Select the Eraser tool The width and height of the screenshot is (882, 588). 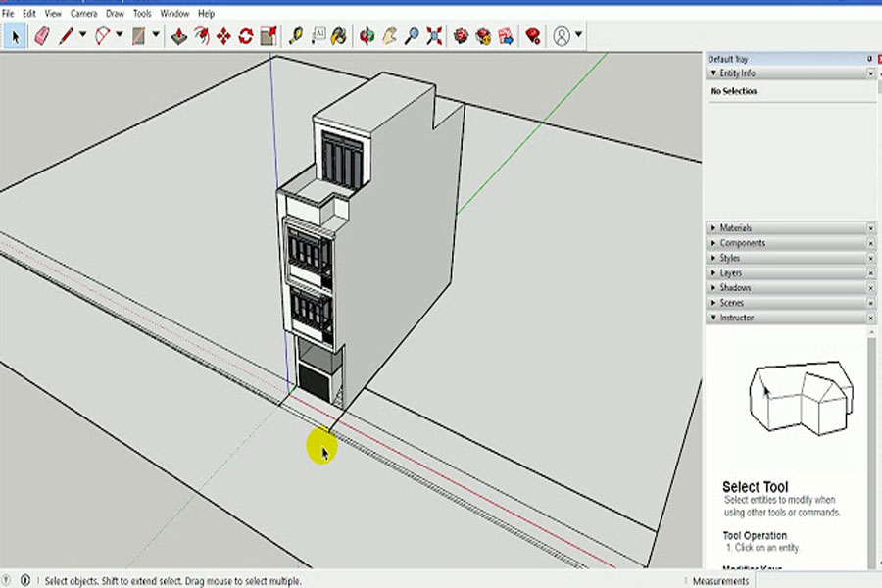42,36
